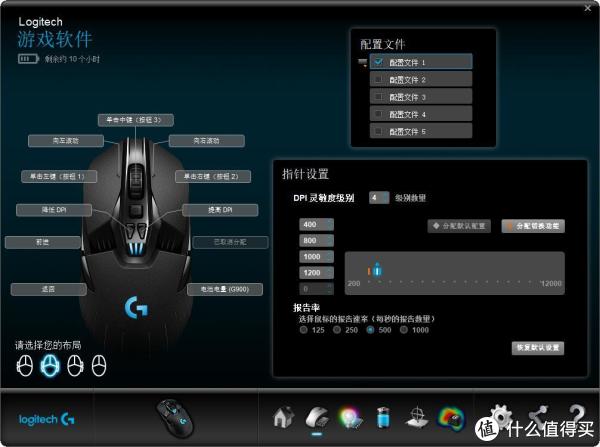Click the 分配切换速度 button
Screen dimensions: 600x447
tap(533, 226)
